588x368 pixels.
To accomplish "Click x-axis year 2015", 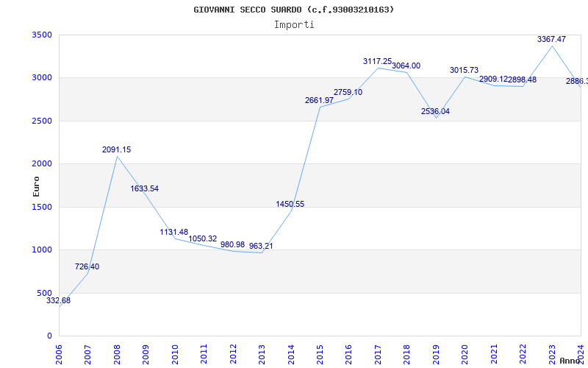I will pos(320,355).
